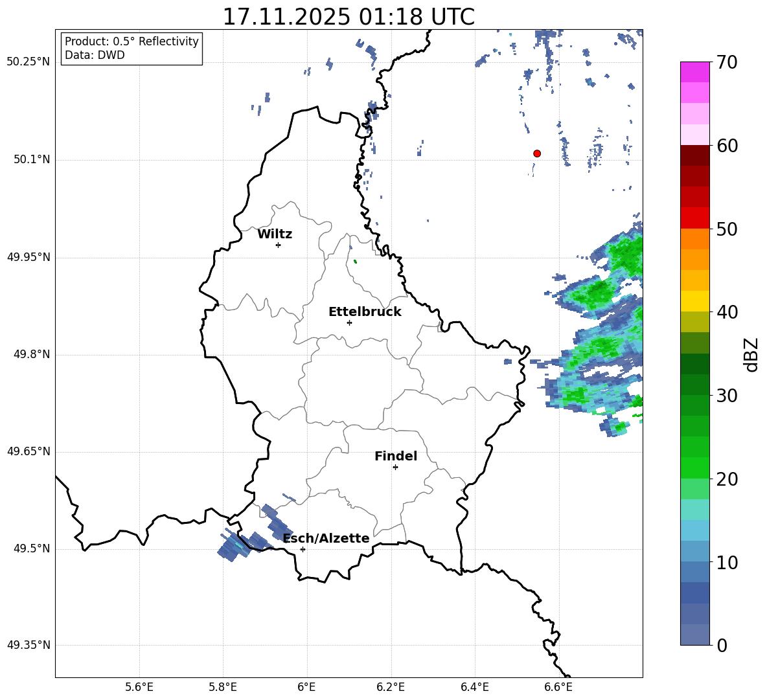The height and width of the screenshot is (700, 767).
Task: Click the colorbar tick label 70
Action: point(727,62)
